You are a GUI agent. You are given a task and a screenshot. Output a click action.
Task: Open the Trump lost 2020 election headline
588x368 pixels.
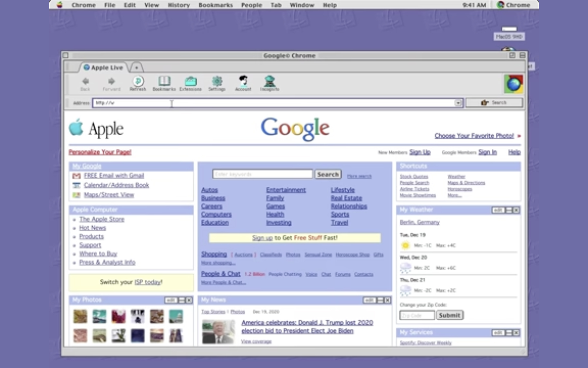pyautogui.click(x=307, y=327)
